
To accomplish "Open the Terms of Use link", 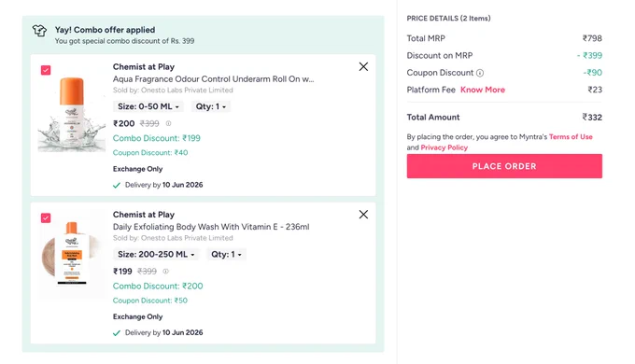I will 571,137.
